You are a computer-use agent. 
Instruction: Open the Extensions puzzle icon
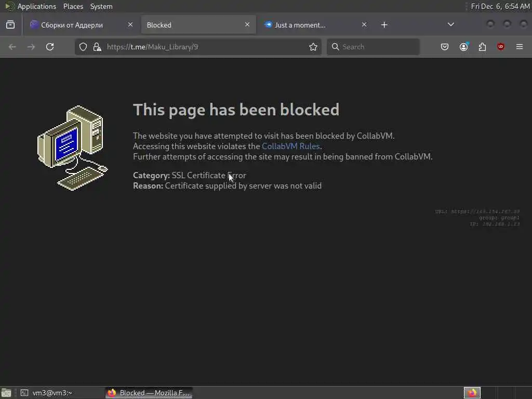coord(482,47)
